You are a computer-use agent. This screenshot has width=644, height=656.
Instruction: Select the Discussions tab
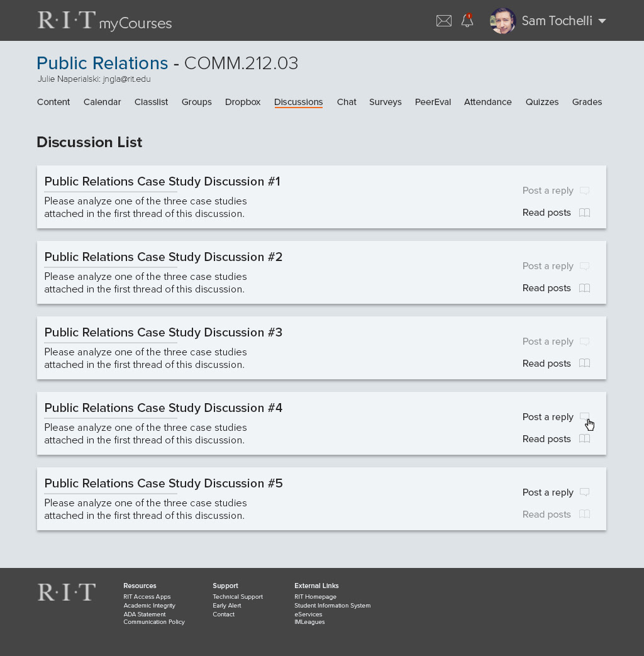pos(298,102)
